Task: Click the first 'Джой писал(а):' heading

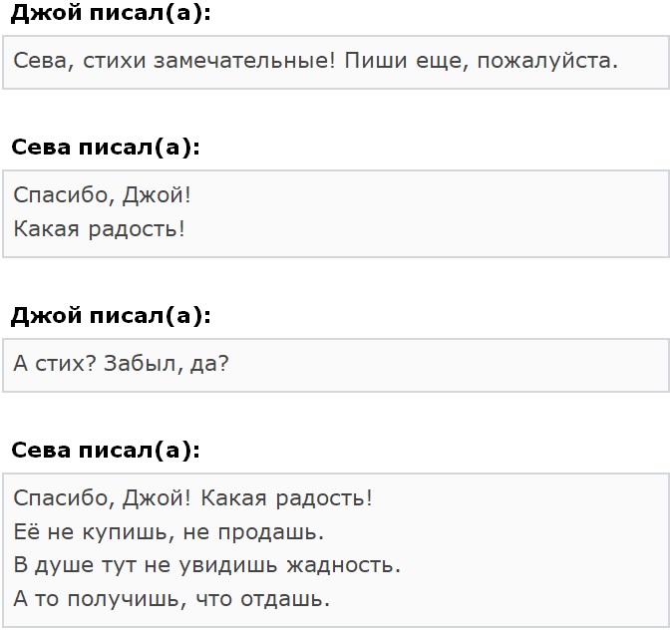Action: click(111, 13)
